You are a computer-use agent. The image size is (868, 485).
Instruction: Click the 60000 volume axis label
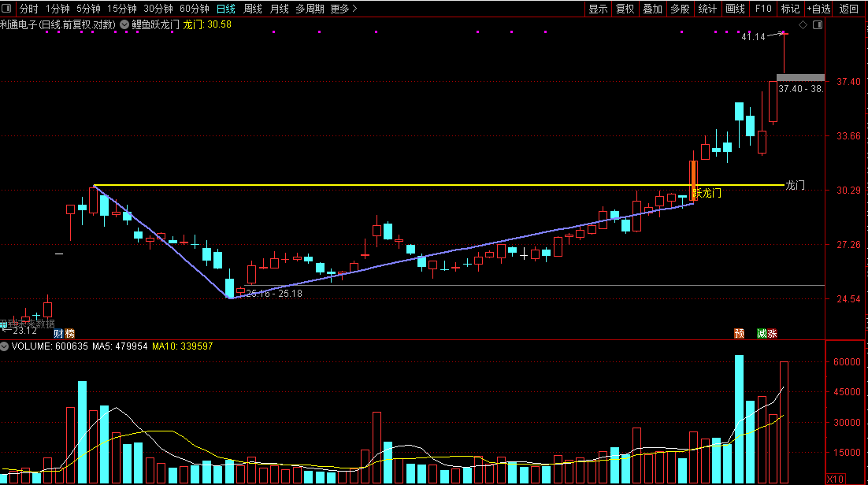pyautogui.click(x=847, y=361)
